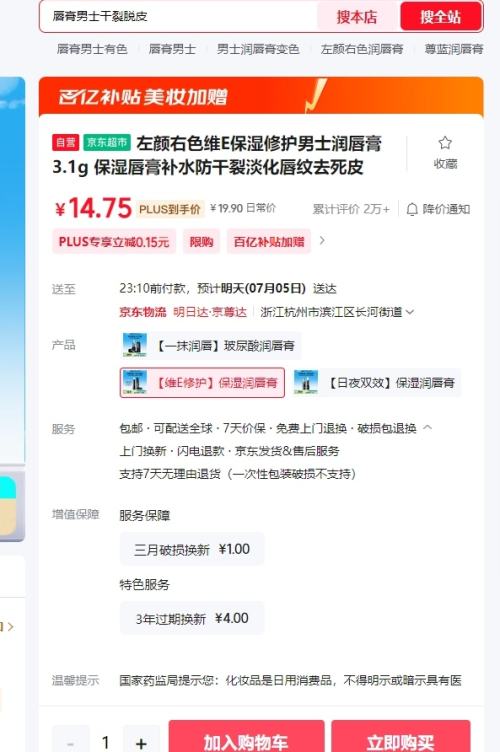Click the star favorite icon
The height and width of the screenshot is (752, 500).
(445, 143)
